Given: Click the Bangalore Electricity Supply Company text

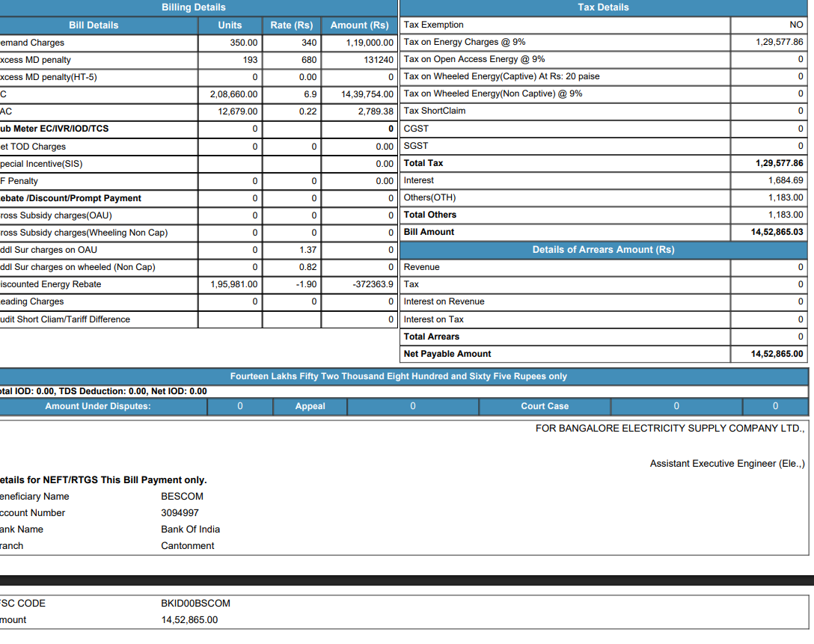Looking at the screenshot, I should pos(670,428).
